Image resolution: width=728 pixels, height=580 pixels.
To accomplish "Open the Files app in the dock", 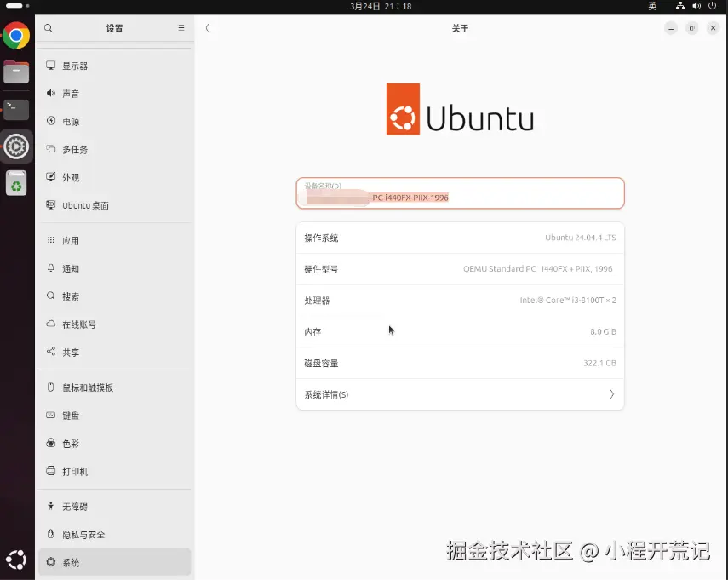I will tap(16, 72).
